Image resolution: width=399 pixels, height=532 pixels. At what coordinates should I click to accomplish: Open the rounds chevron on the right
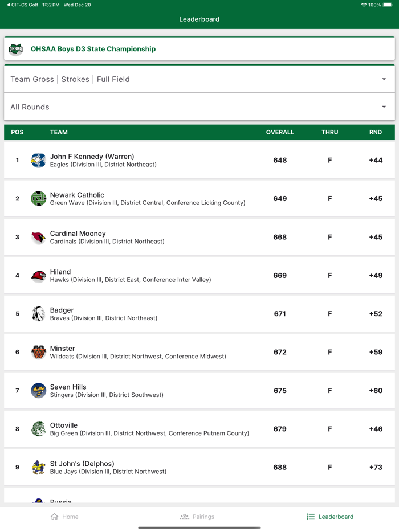click(x=385, y=107)
